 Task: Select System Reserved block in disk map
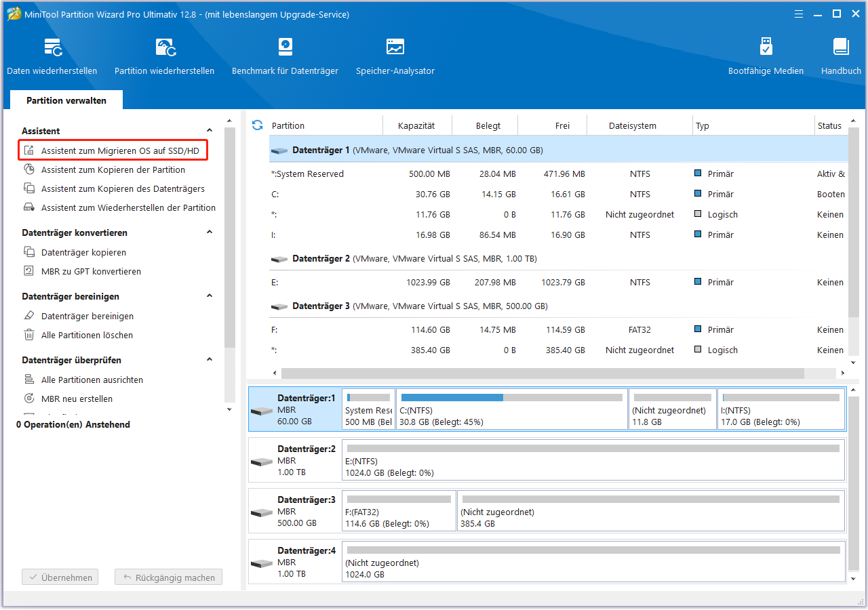pos(368,409)
